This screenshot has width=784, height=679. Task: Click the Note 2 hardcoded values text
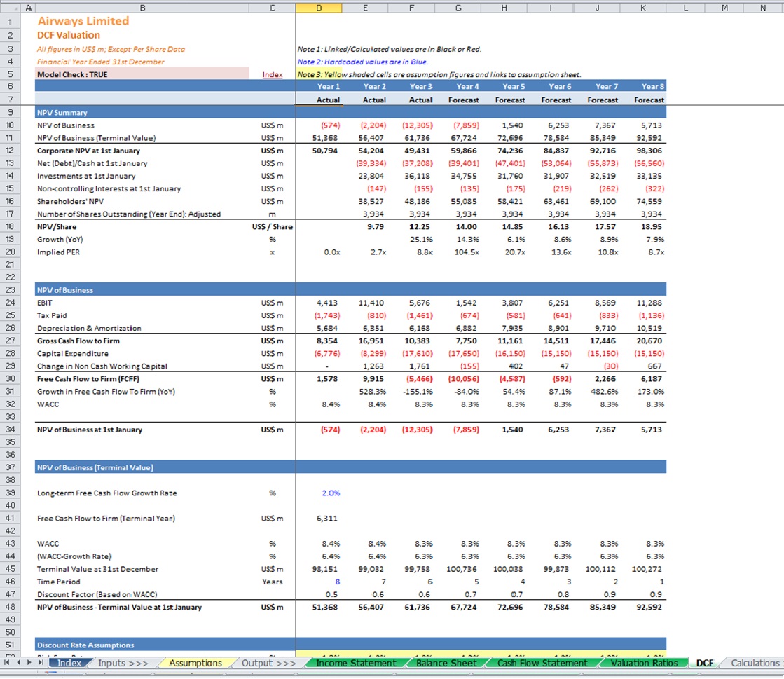[x=362, y=62]
